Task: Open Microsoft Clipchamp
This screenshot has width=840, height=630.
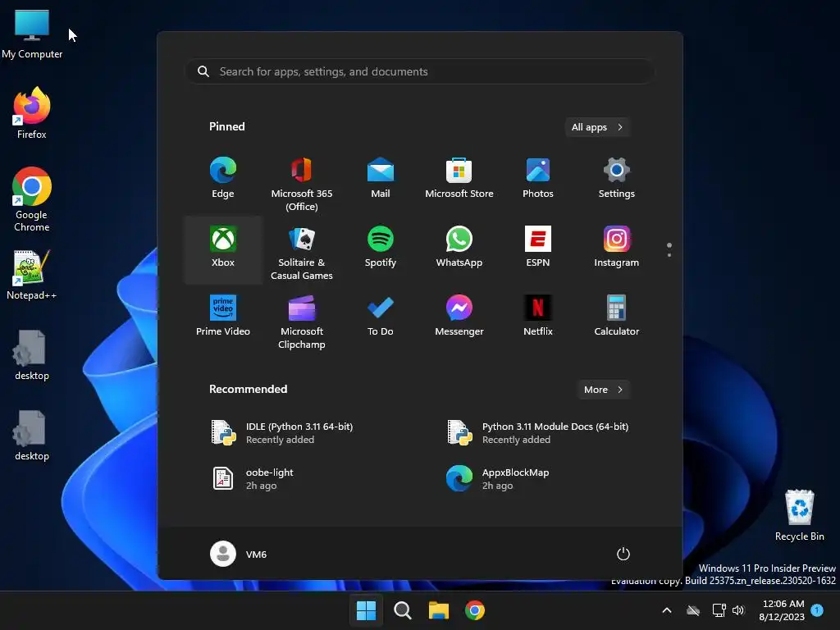Action: [302, 322]
